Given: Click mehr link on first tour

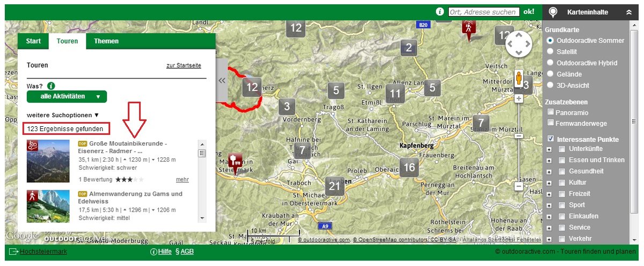Looking at the screenshot, I should point(182,179).
